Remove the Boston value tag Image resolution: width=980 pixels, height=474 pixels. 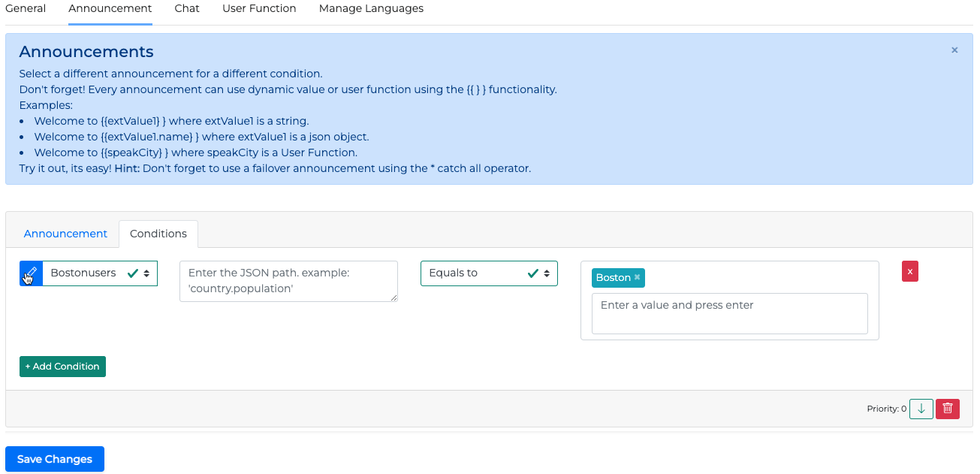[637, 277]
